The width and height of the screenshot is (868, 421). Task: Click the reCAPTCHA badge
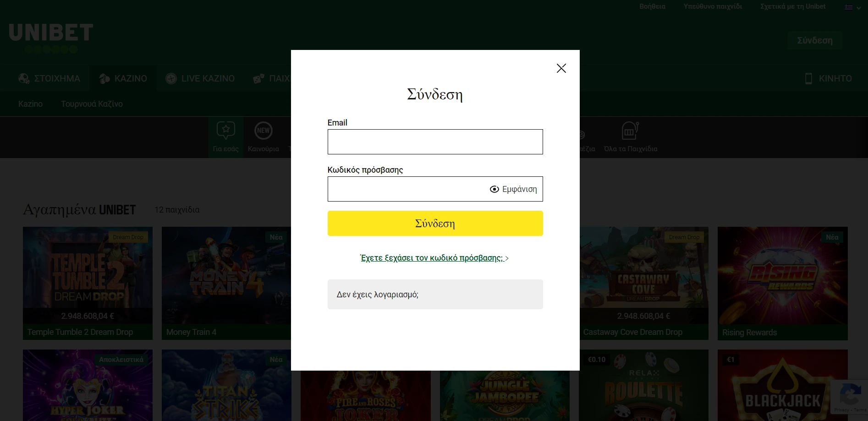point(849,397)
